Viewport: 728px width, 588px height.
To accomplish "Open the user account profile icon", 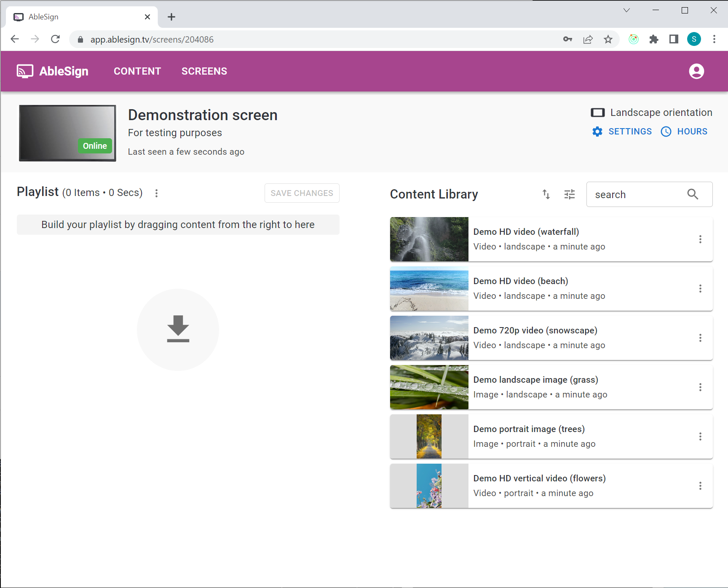I will click(x=696, y=71).
